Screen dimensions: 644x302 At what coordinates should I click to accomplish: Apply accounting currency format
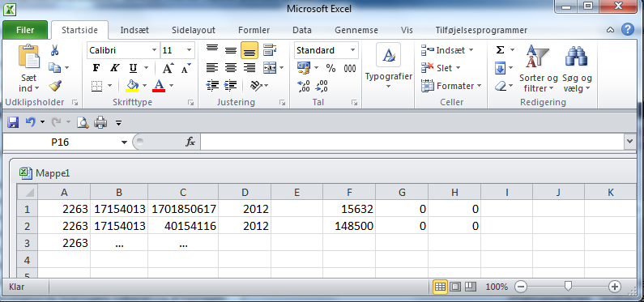pyautogui.click(x=304, y=68)
